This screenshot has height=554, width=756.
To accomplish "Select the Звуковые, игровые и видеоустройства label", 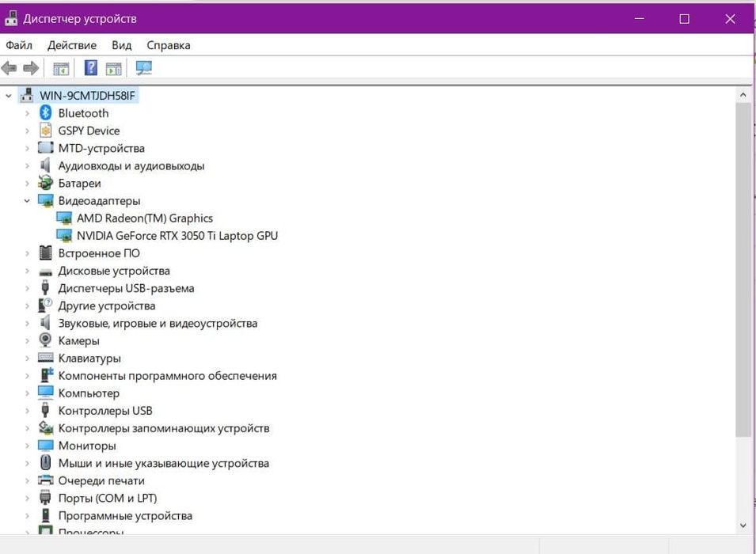I will coord(158,324).
